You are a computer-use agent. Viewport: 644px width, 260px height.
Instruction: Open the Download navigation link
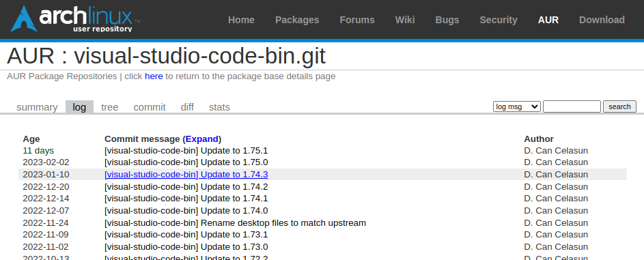coord(602,20)
